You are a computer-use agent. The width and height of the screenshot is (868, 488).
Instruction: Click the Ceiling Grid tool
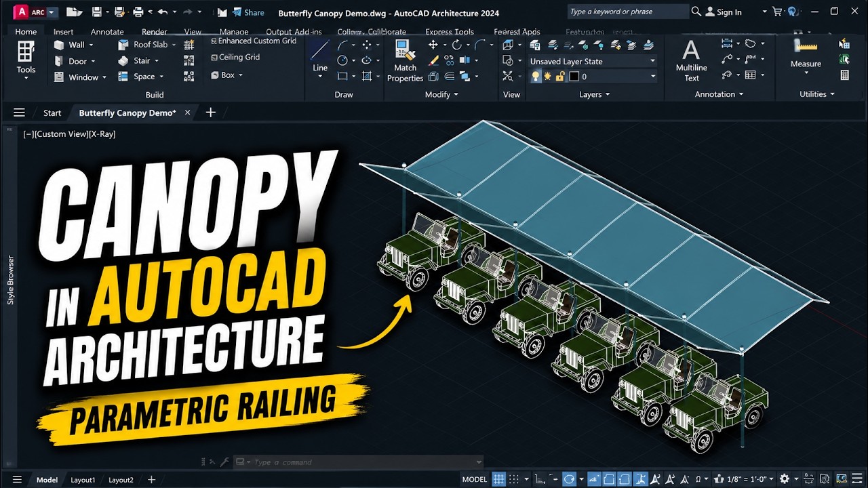coord(235,58)
